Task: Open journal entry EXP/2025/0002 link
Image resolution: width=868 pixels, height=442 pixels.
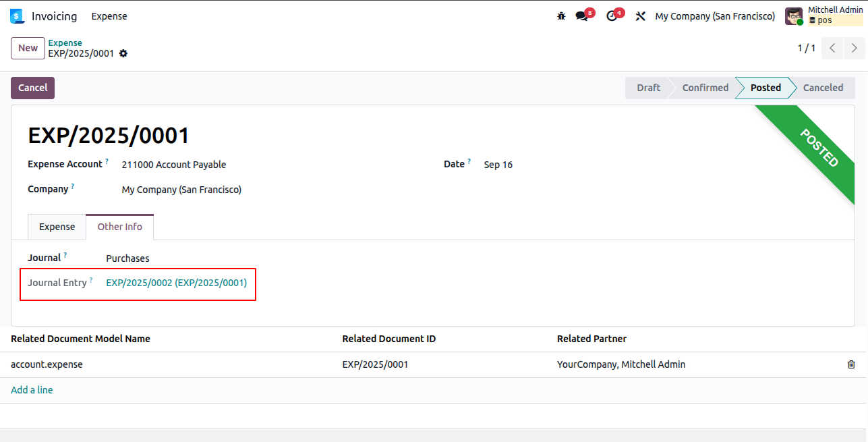Action: 177,283
